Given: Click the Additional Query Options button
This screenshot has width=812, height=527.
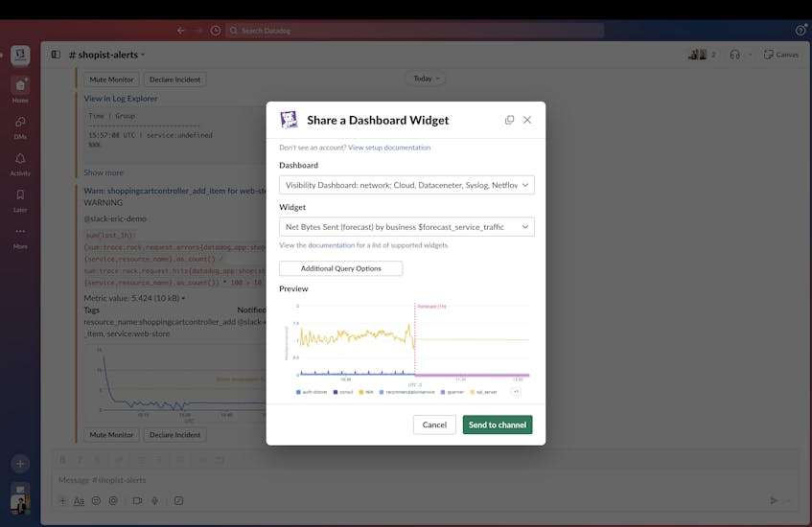Looking at the screenshot, I should tap(340, 268).
